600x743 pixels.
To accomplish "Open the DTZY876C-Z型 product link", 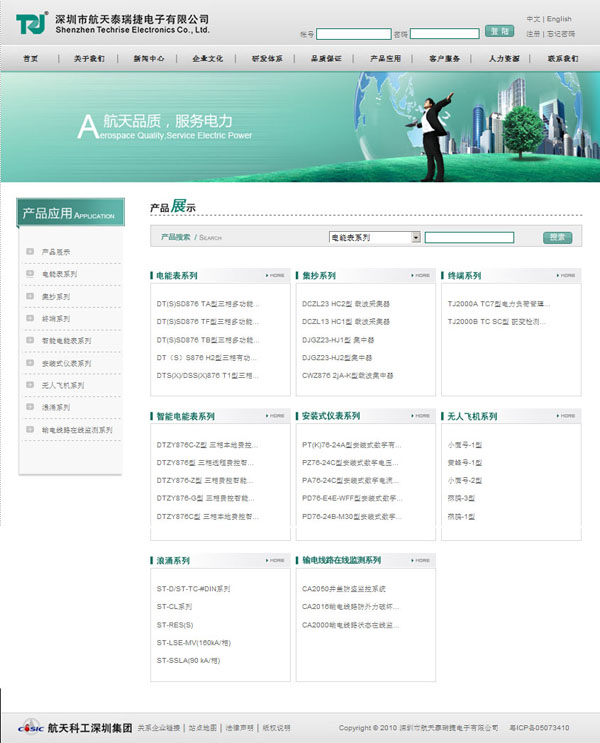I will tap(207, 445).
